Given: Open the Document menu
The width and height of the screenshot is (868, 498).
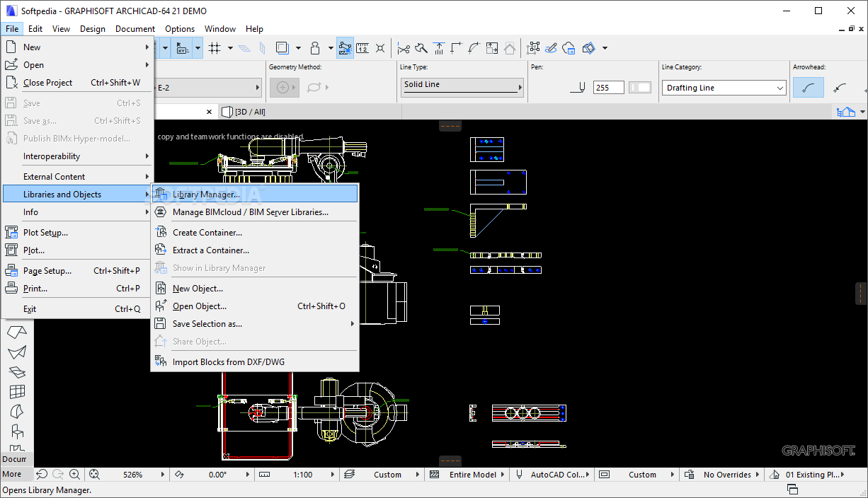Looking at the screenshot, I should pos(135,29).
